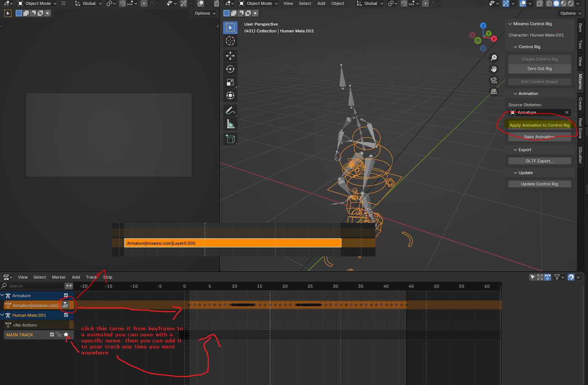
Task: Collapse the Animation subpanel
Action: 516,94
